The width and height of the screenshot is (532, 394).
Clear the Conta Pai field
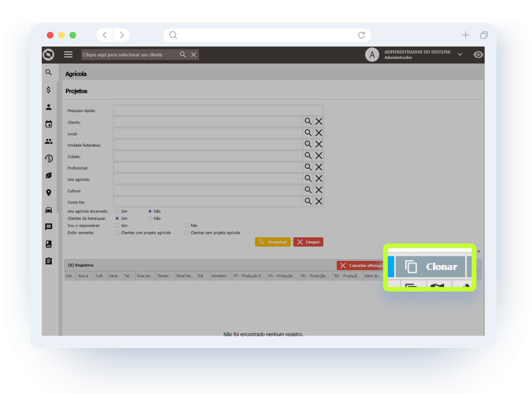tap(319, 201)
